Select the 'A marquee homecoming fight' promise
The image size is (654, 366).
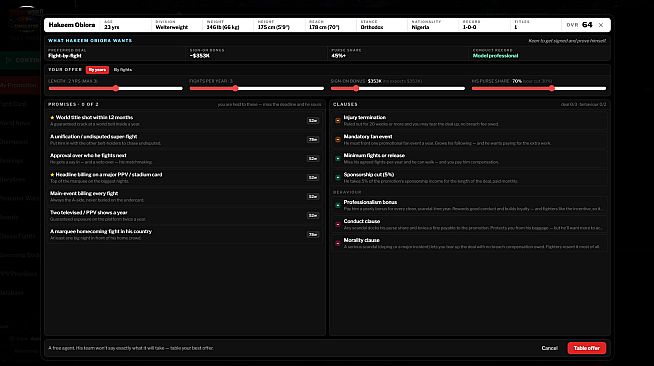click(x=185, y=234)
